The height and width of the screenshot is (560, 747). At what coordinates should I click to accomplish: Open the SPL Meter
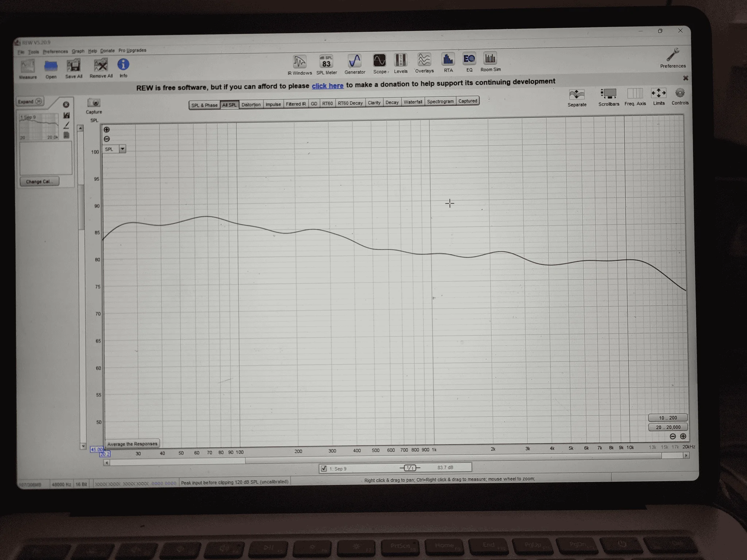(326, 65)
